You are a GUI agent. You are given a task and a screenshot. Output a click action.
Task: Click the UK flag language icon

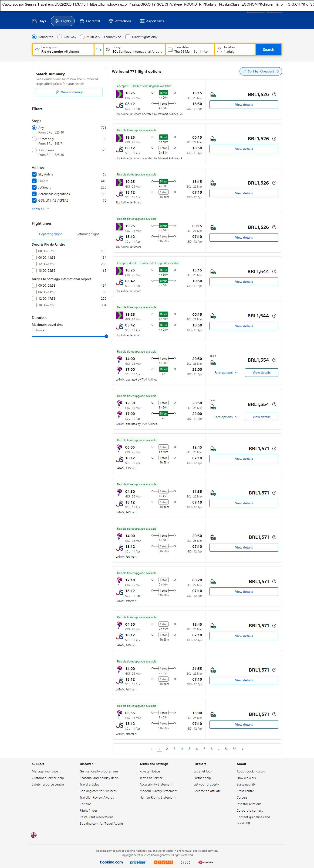(x=34, y=835)
